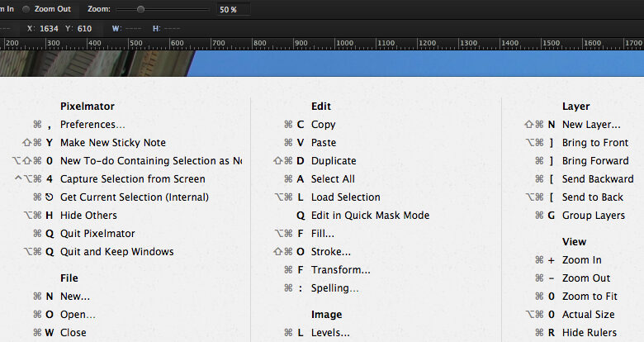
Task: Click Open… under File
Action: 78,315
